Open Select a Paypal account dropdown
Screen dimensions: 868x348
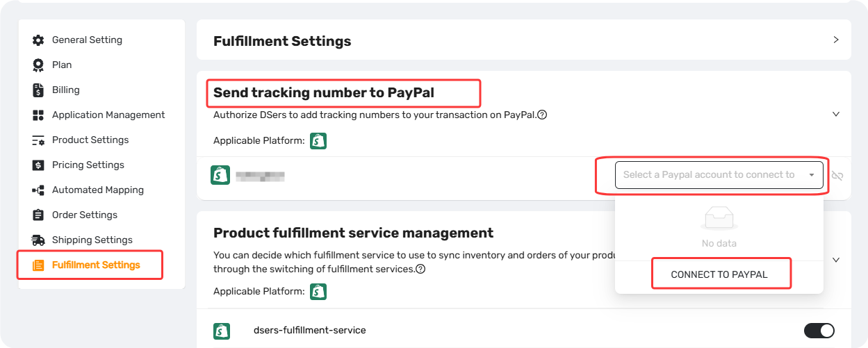[x=719, y=175]
